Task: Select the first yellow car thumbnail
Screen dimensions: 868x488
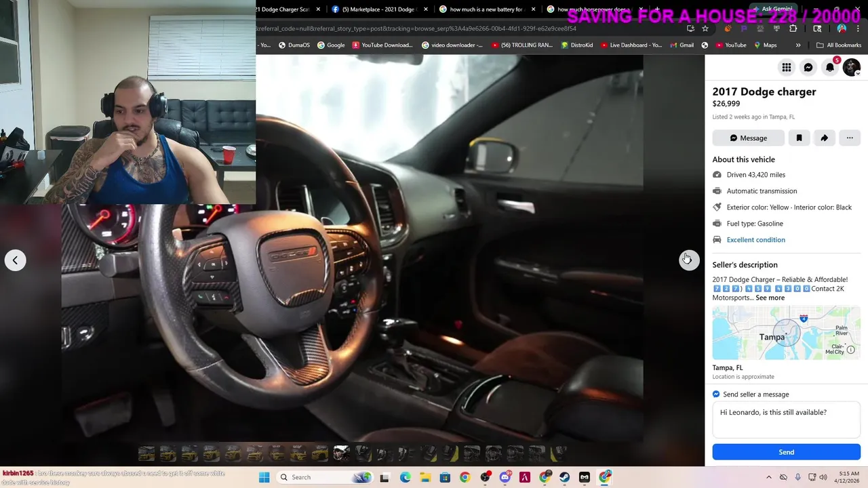Action: (146, 453)
